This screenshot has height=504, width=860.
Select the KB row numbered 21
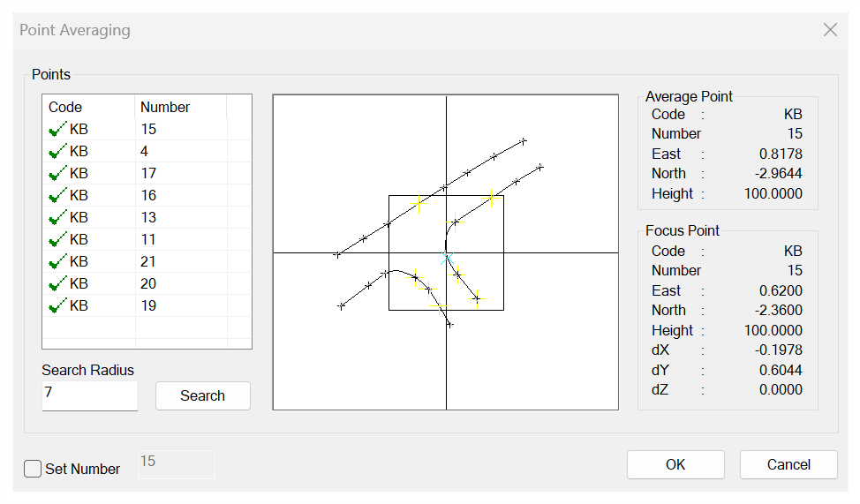(x=148, y=262)
